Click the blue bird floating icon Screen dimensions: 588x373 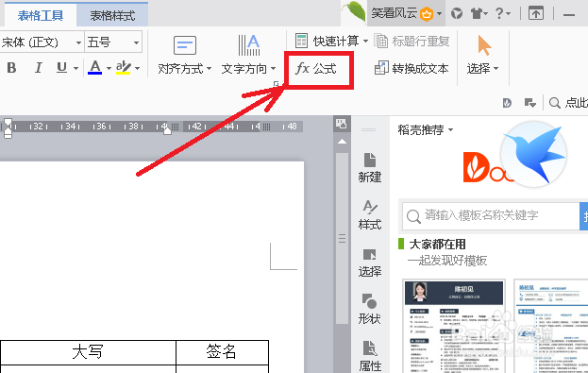534,154
